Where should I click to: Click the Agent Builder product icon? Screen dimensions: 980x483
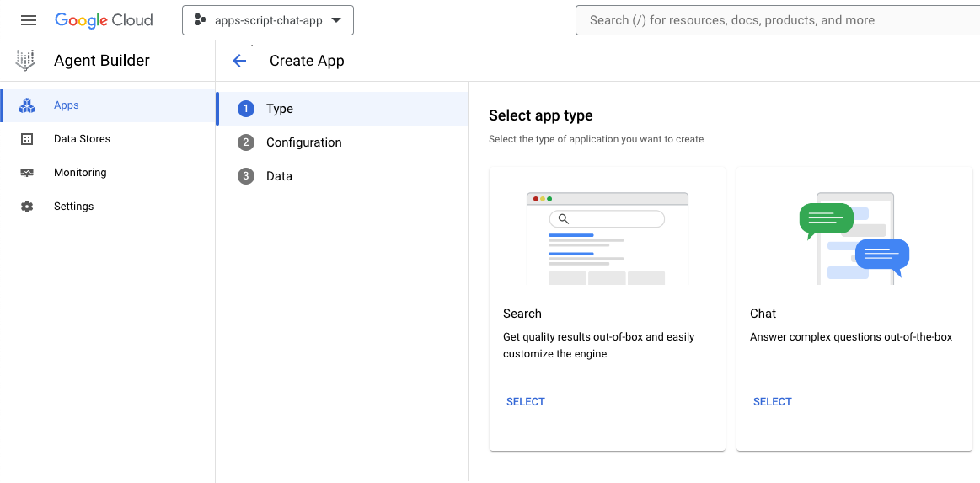[26, 61]
